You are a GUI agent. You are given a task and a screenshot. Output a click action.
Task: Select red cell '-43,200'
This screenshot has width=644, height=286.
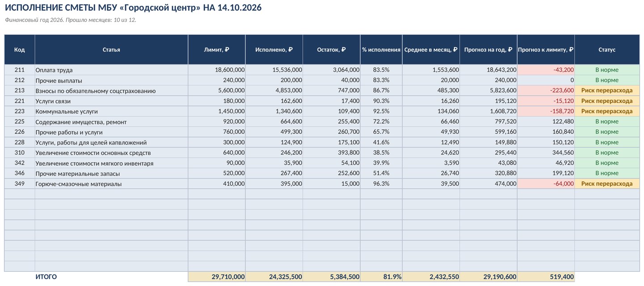point(546,70)
